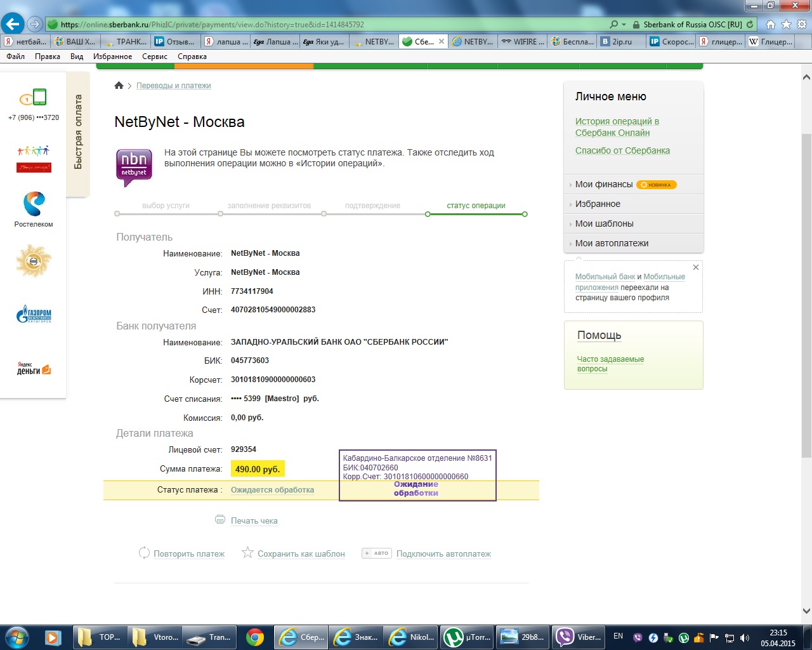Click the 490.00 руб. payment amount
This screenshot has height=650, width=812.
[258, 469]
